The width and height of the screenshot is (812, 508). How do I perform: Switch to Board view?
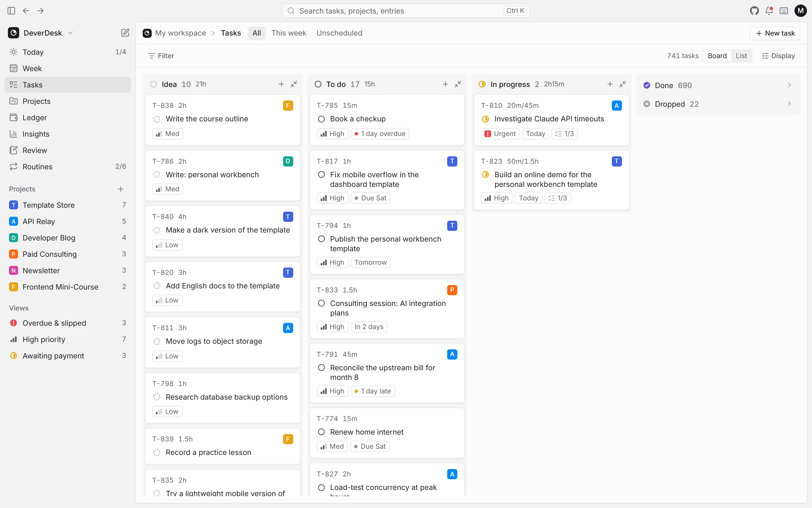pos(717,56)
